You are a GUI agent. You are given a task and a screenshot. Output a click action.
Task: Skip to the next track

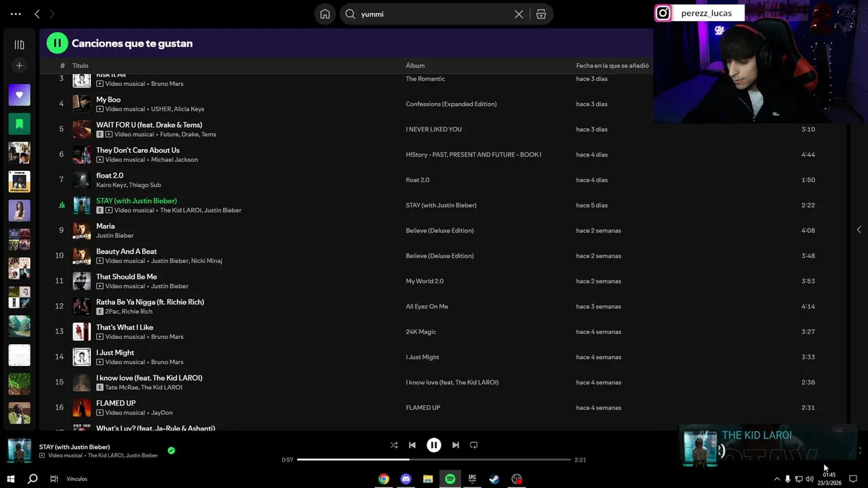(x=456, y=445)
